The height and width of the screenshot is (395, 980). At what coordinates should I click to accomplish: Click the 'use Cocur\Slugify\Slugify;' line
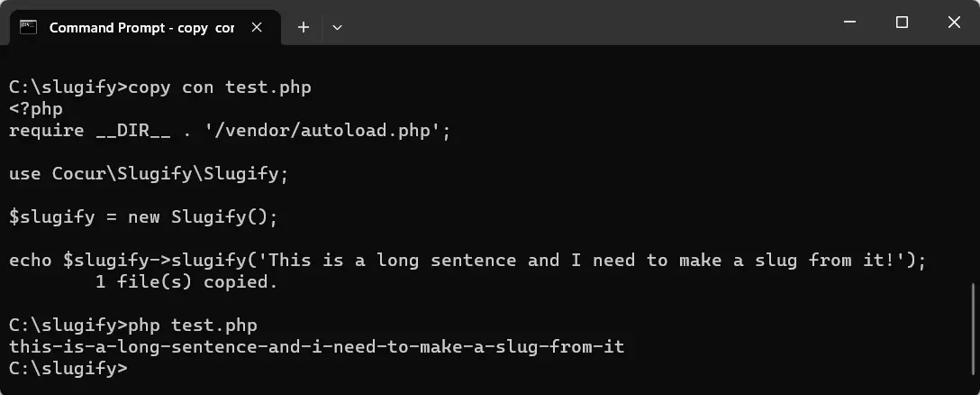tap(149, 173)
